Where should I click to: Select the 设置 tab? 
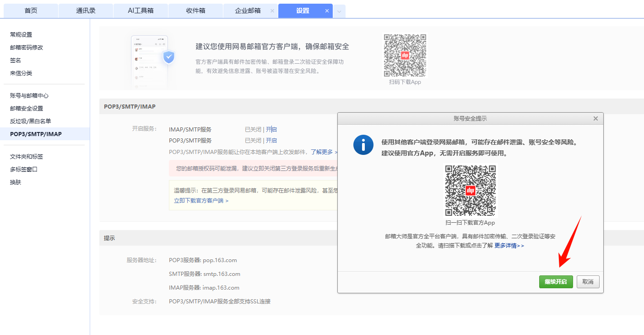pyautogui.click(x=303, y=11)
